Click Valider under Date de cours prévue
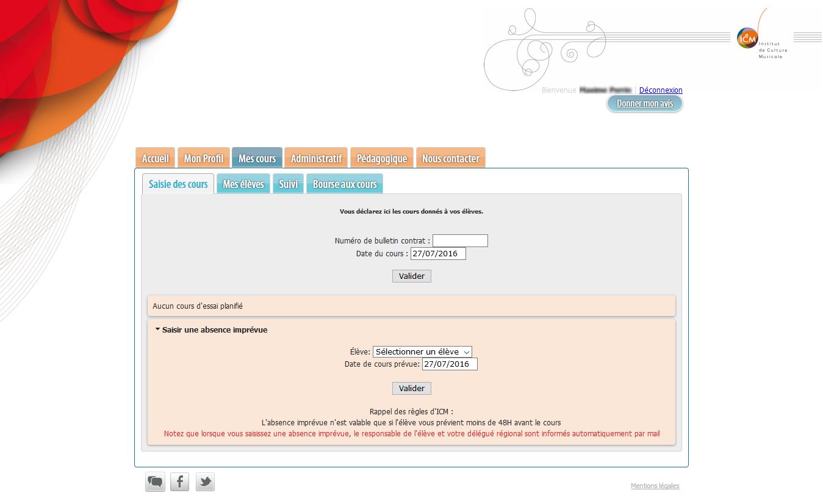 click(412, 388)
